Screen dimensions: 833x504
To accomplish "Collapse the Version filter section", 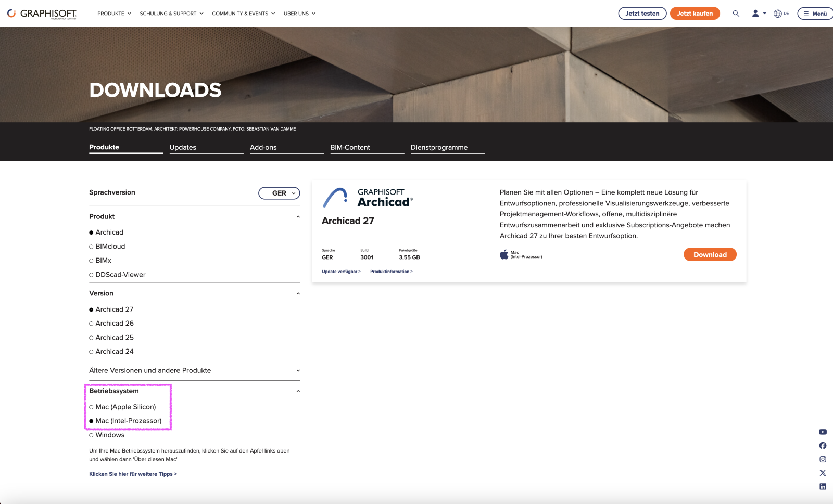I will coord(298,294).
